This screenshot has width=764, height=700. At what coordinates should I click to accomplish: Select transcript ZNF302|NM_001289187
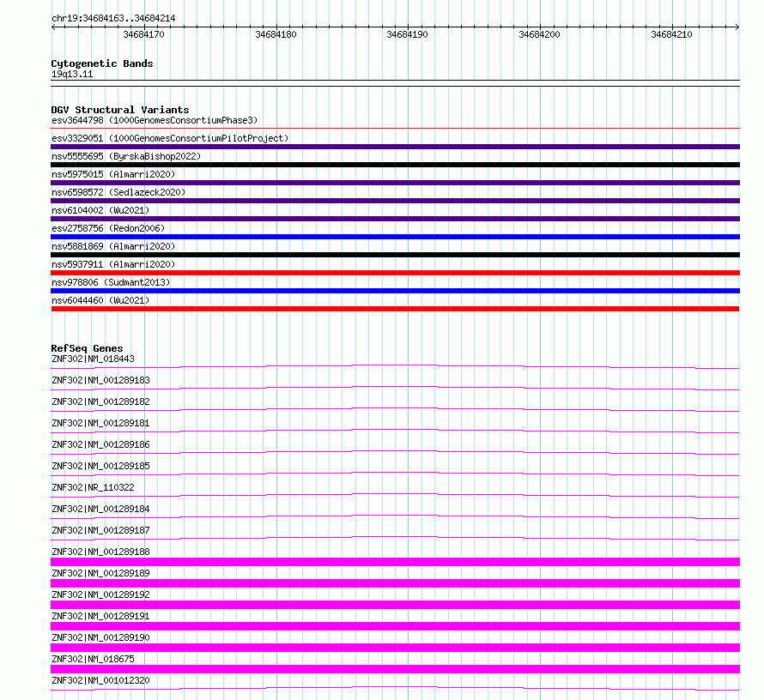click(100, 530)
